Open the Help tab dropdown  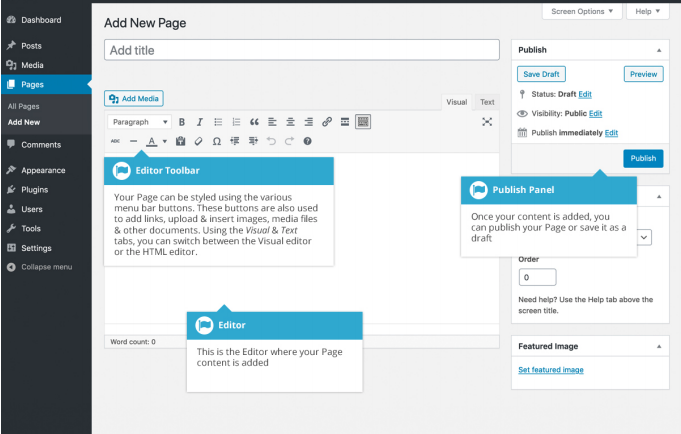(x=648, y=11)
